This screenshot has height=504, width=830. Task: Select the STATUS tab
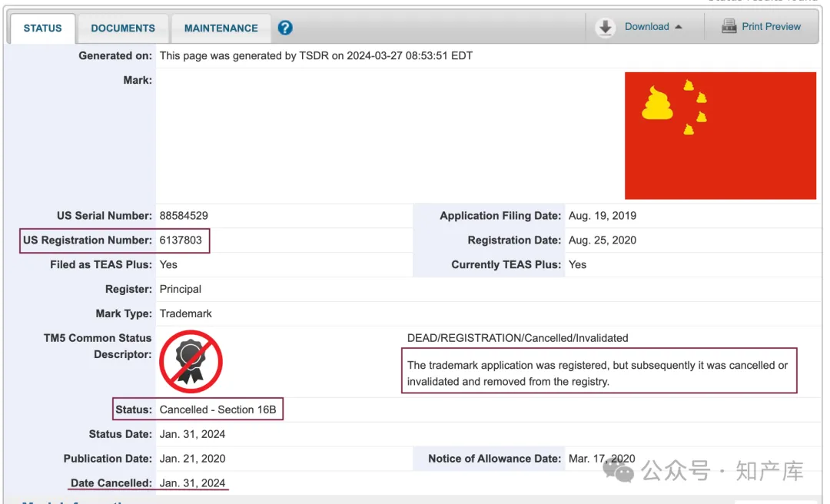[42, 28]
